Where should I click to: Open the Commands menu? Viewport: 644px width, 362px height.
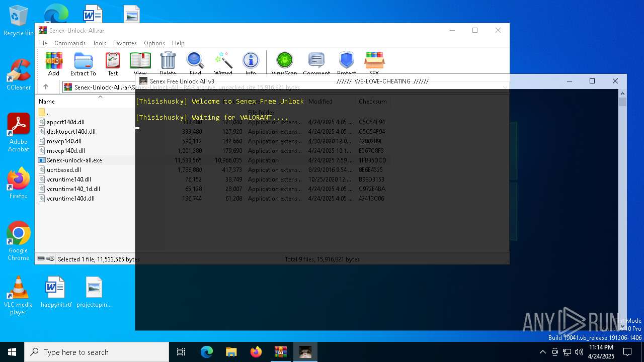[70, 43]
